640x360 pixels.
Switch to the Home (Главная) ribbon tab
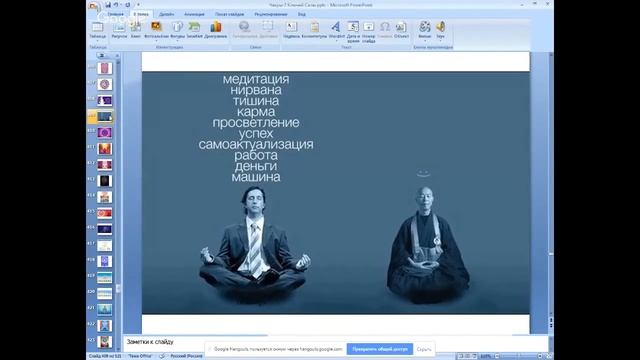coord(116,14)
